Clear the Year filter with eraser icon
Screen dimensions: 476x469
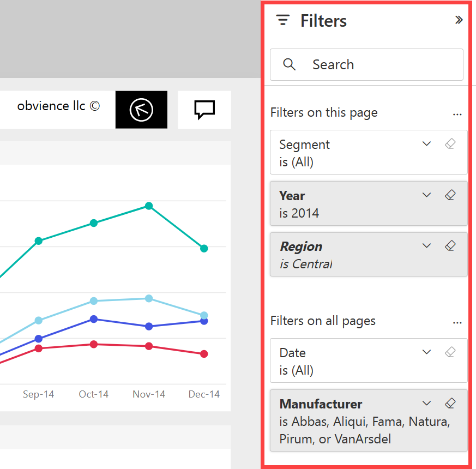(x=450, y=194)
